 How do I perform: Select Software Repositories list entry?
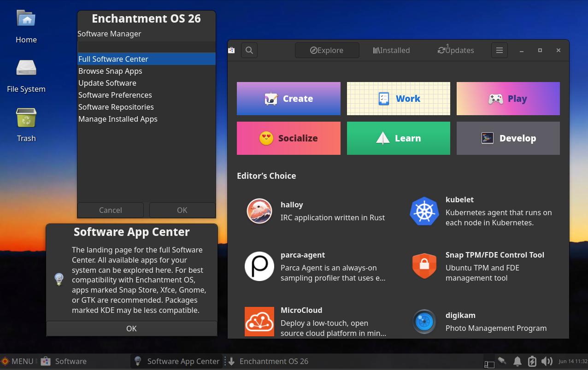pos(147,107)
